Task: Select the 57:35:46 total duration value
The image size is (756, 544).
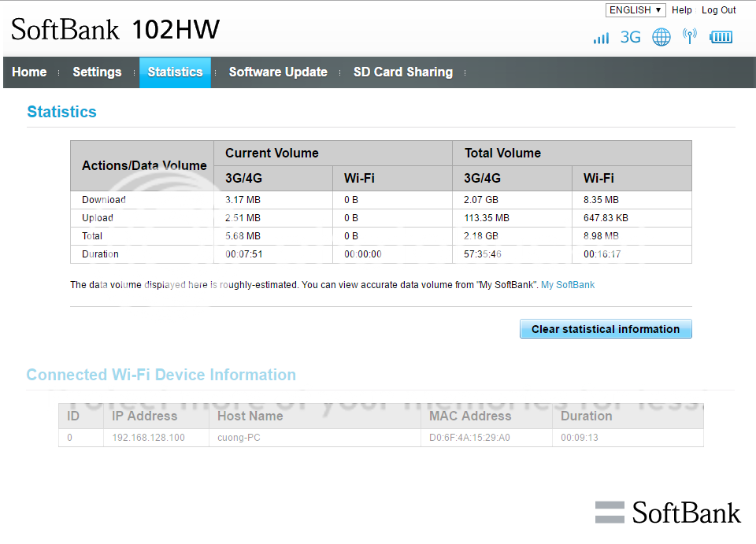Action: coord(483,254)
